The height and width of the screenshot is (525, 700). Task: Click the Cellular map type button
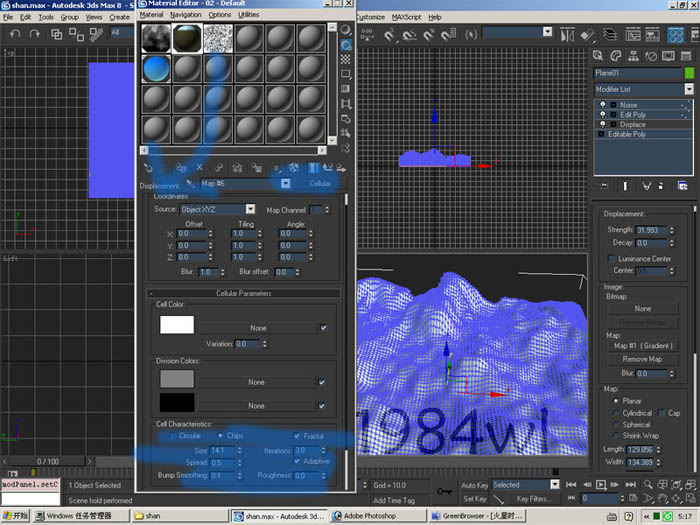click(x=320, y=183)
